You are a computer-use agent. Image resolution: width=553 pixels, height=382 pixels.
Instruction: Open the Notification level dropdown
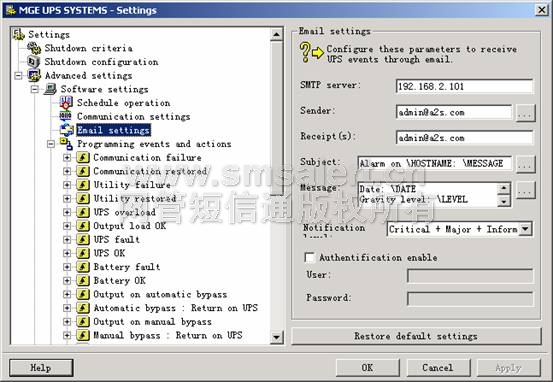525,229
